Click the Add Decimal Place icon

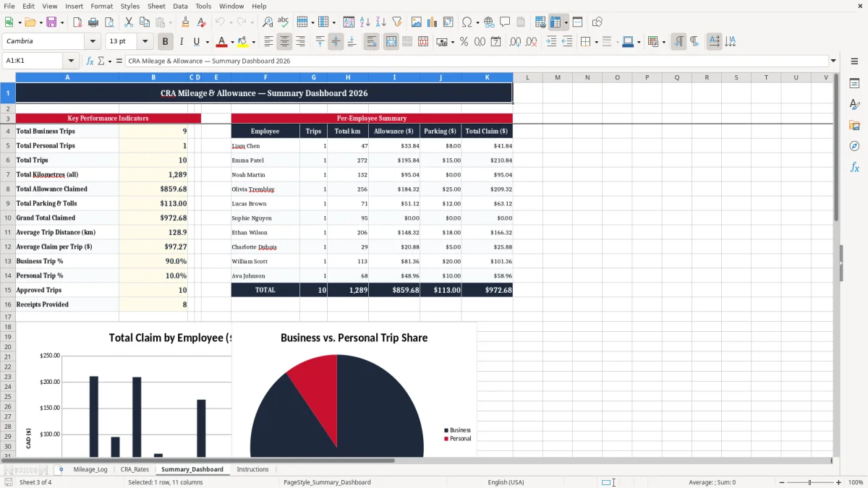coord(516,42)
